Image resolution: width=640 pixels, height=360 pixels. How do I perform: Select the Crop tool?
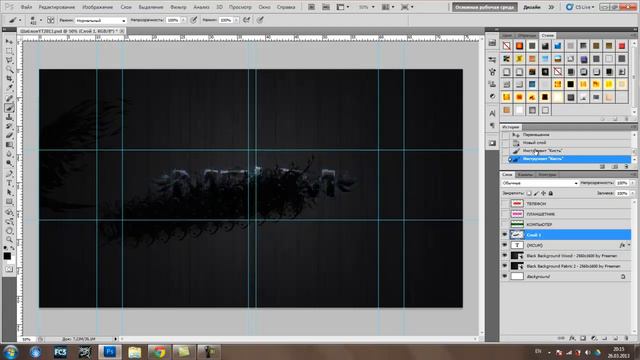tap(9, 79)
